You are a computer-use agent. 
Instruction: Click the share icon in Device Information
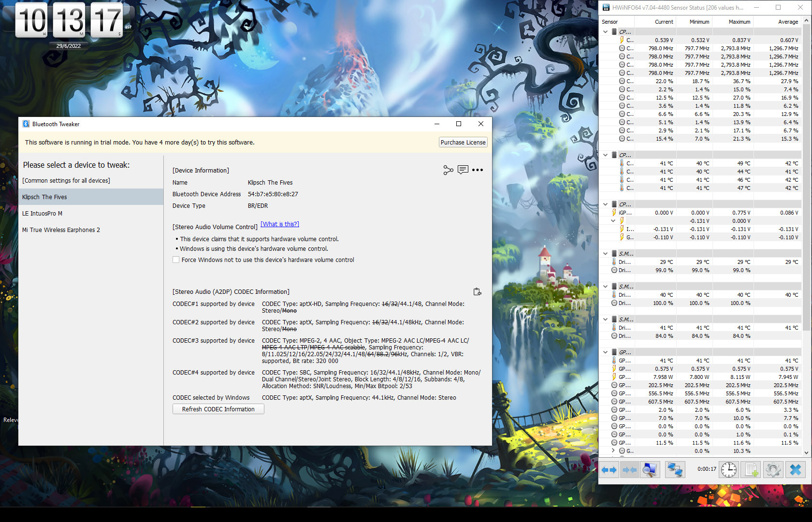pos(448,170)
